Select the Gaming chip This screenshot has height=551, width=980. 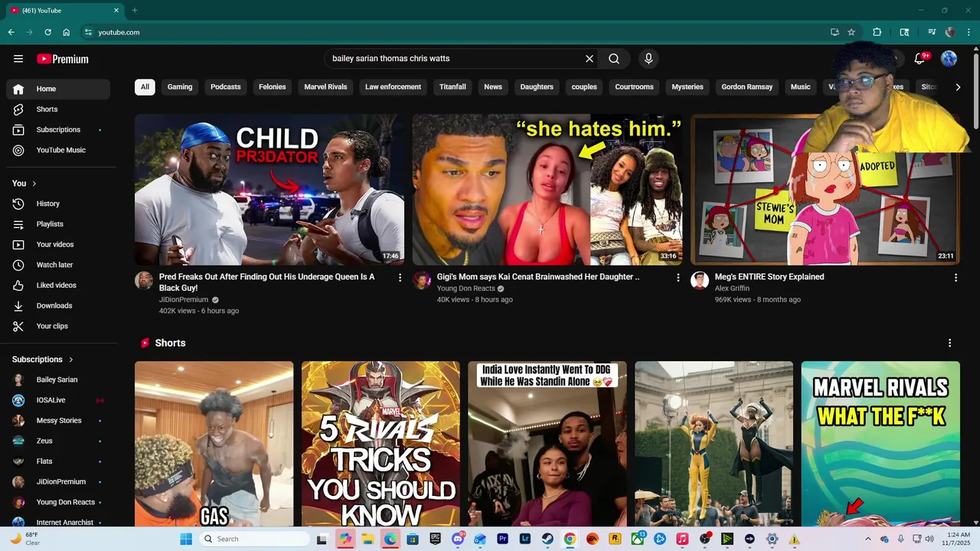coord(180,87)
